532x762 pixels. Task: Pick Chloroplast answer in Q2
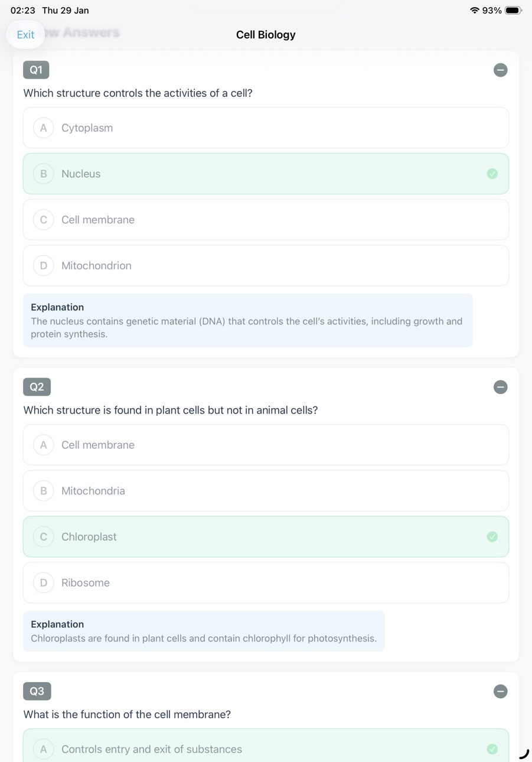pyautogui.click(x=266, y=537)
